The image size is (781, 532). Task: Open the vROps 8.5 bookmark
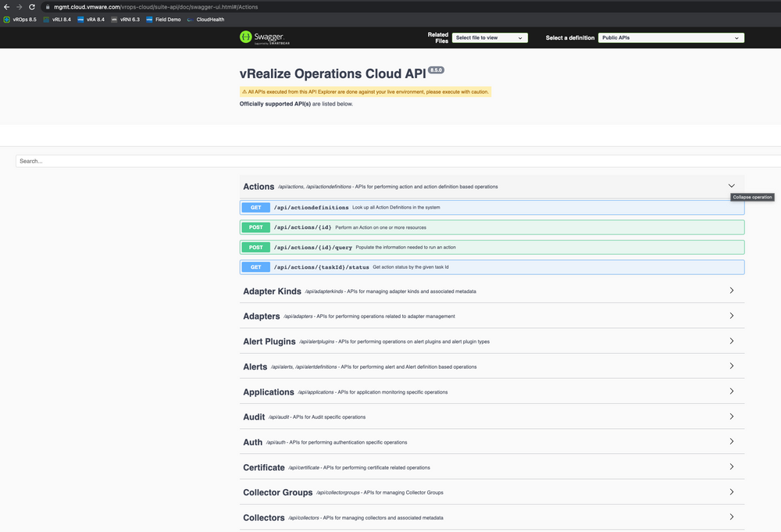pyautogui.click(x=20, y=20)
